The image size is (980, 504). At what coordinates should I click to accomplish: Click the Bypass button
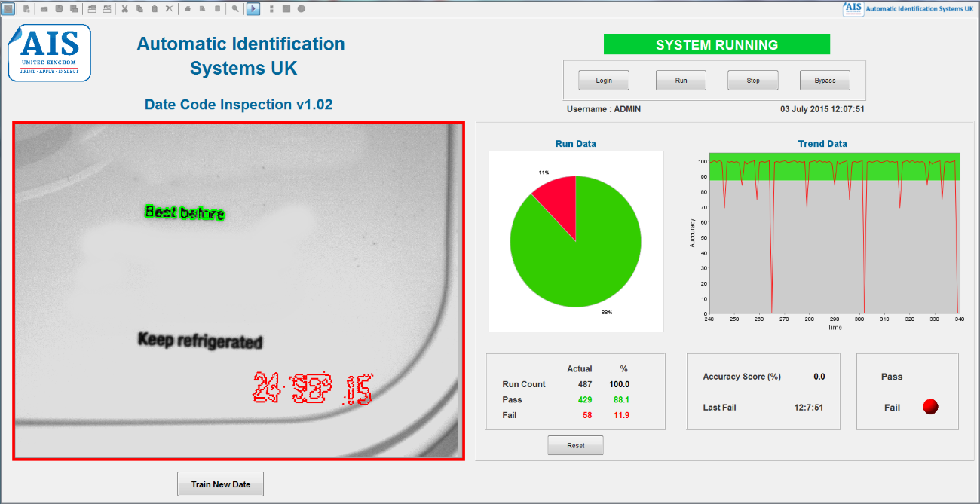coord(825,81)
